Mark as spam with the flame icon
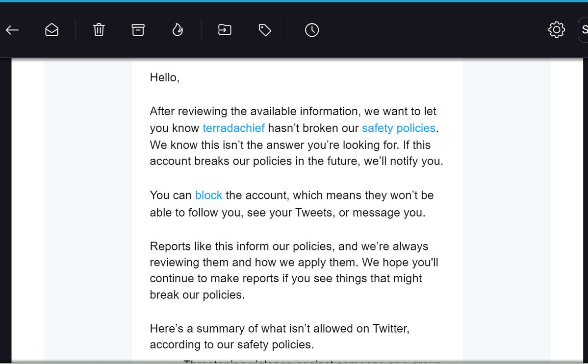This screenshot has width=588, height=364. pos(178,30)
